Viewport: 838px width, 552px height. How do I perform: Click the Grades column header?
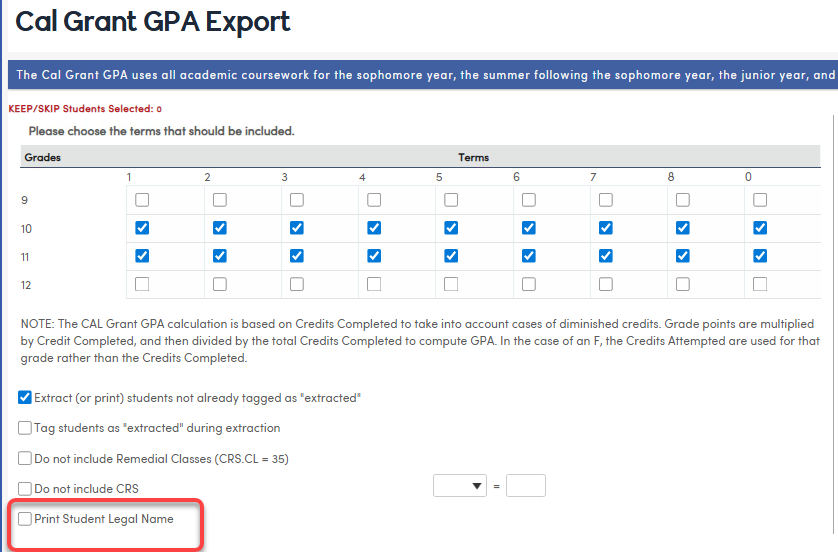(43, 158)
